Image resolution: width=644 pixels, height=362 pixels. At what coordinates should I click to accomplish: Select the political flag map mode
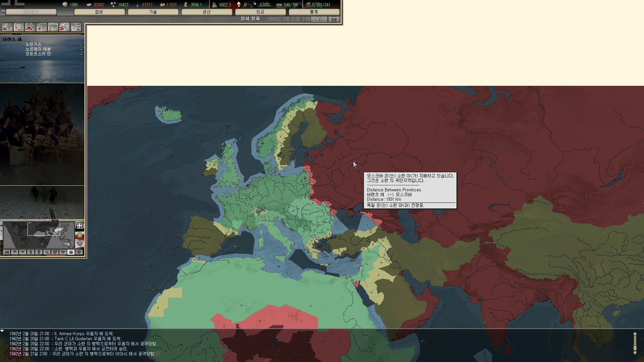click(x=15, y=252)
